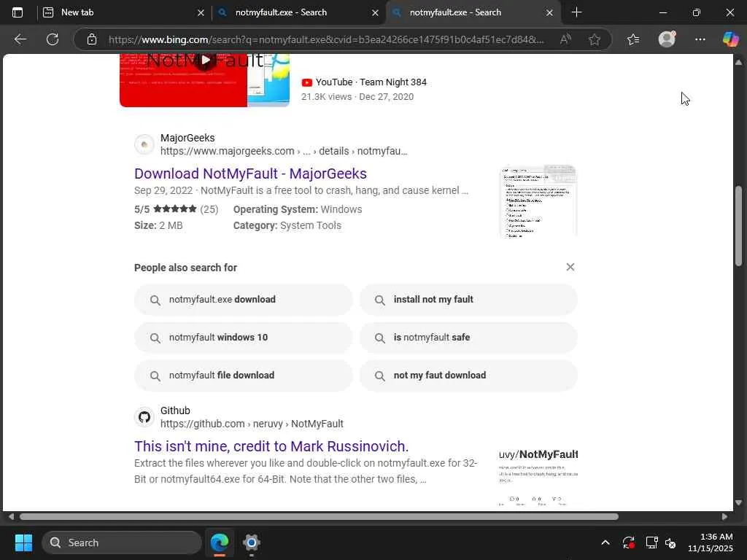Click the vertical scrollbar thumb

[x=738, y=226]
